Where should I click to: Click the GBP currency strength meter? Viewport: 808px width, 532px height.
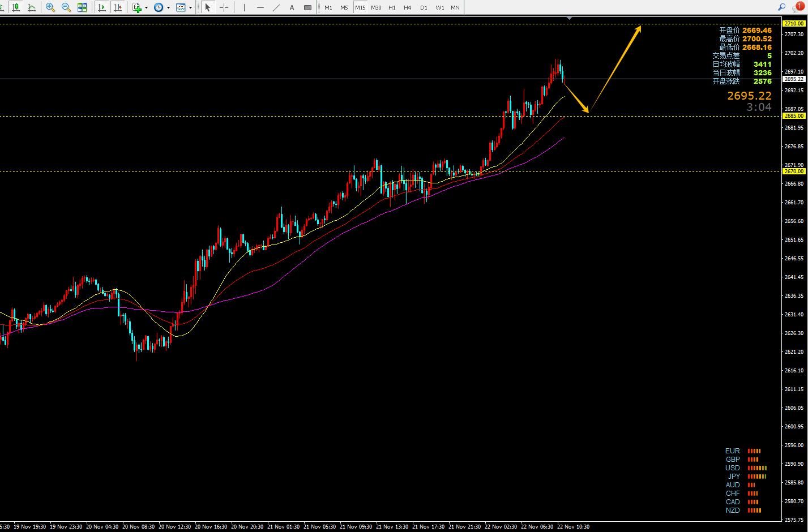753,460
